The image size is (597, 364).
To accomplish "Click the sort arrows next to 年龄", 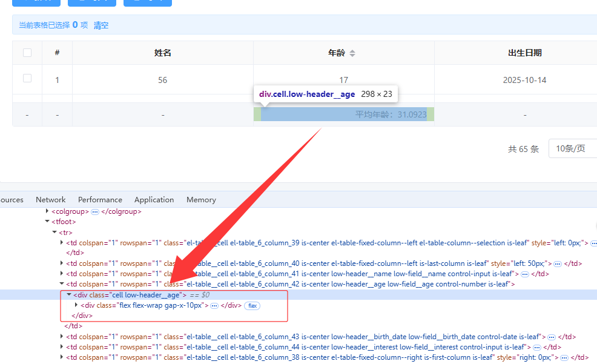I will [352, 53].
